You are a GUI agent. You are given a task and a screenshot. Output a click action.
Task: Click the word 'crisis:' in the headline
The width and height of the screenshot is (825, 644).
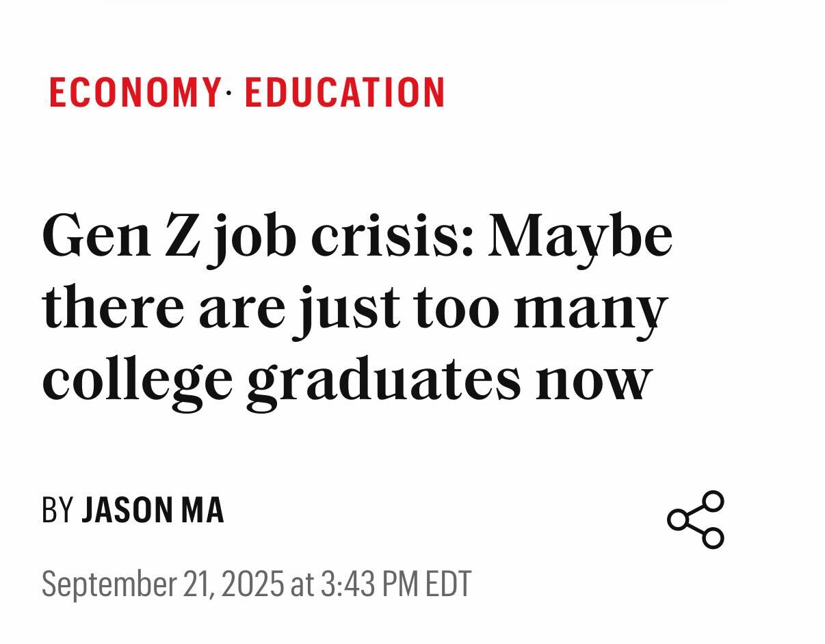[x=392, y=236]
